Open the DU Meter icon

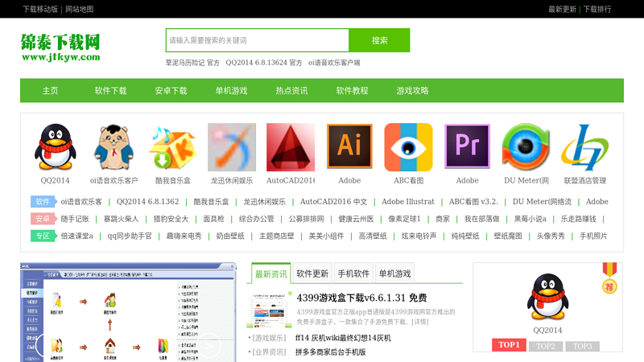click(x=526, y=147)
